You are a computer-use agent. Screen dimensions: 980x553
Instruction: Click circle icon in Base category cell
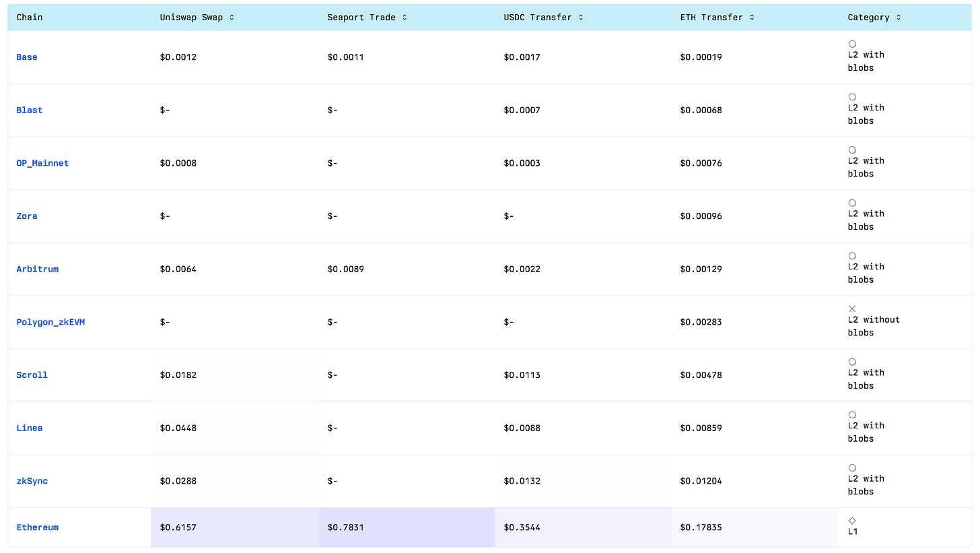click(x=852, y=44)
